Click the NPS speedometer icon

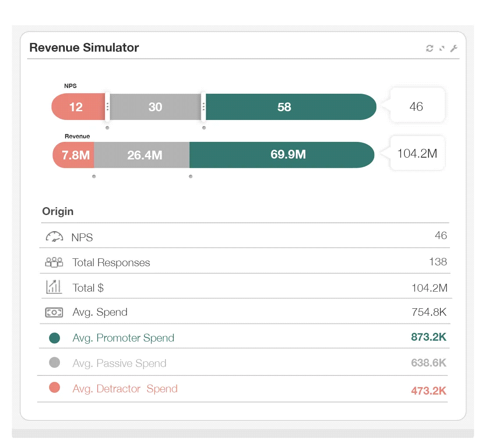pos(54,236)
